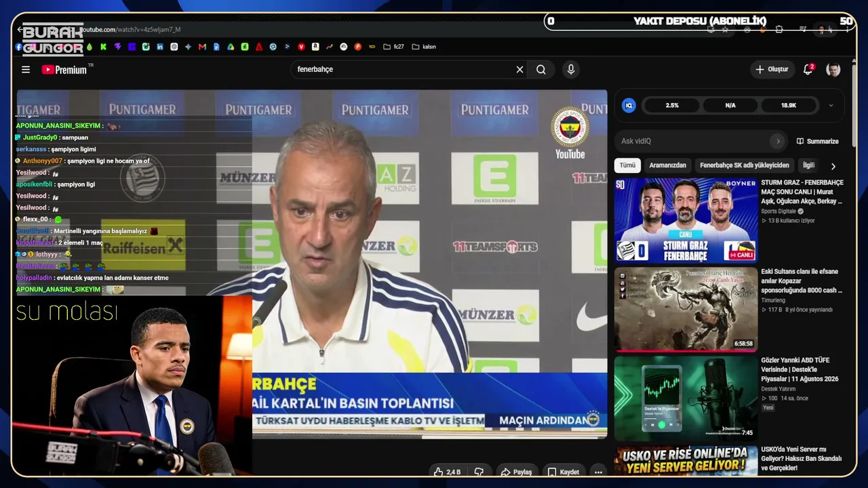Viewport: 868px width, 488px height.
Task: Like the video with thumbs up
Action: pos(438,472)
